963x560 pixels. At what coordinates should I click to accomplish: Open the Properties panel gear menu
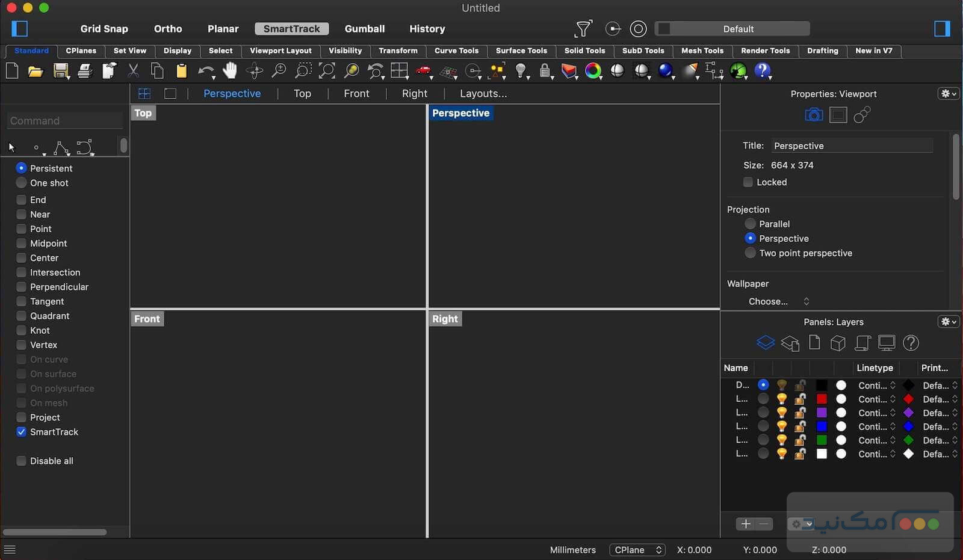click(948, 94)
